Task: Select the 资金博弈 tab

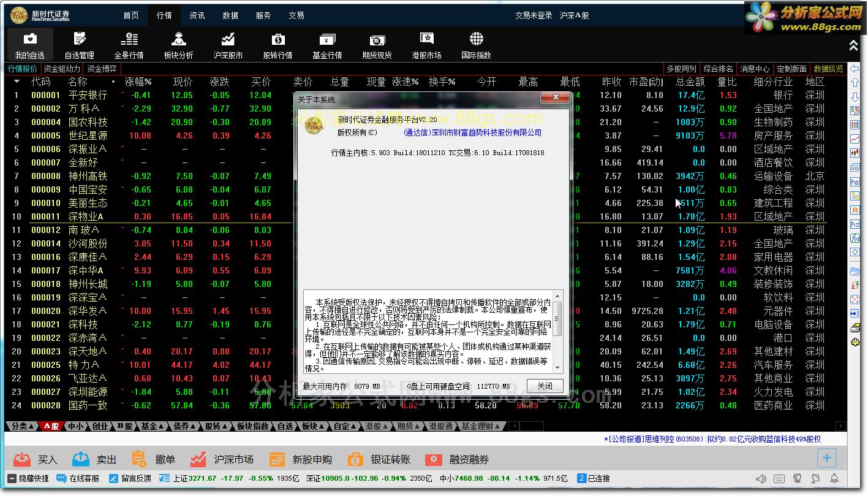Action: click(102, 69)
